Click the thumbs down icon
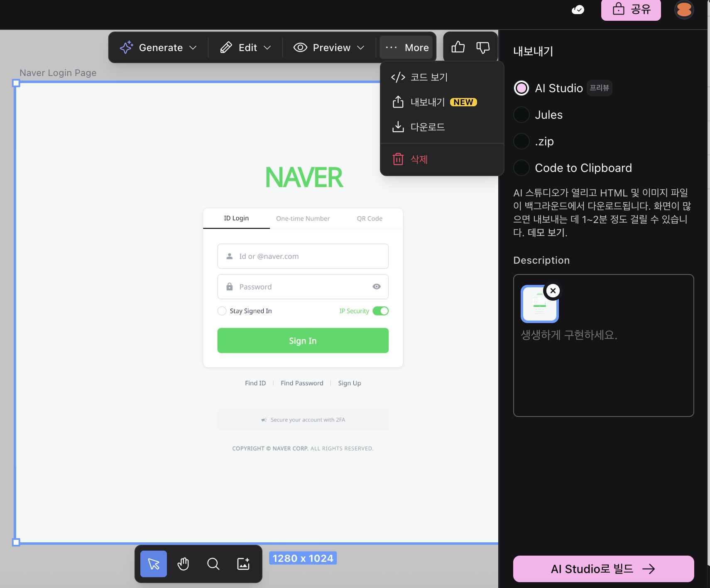Image resolution: width=710 pixels, height=588 pixels. [483, 47]
